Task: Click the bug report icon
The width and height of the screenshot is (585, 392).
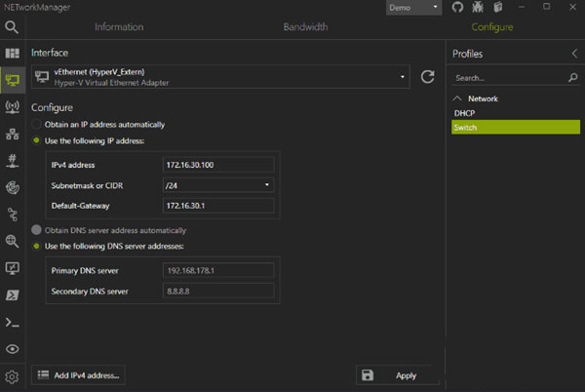Action: (x=477, y=8)
